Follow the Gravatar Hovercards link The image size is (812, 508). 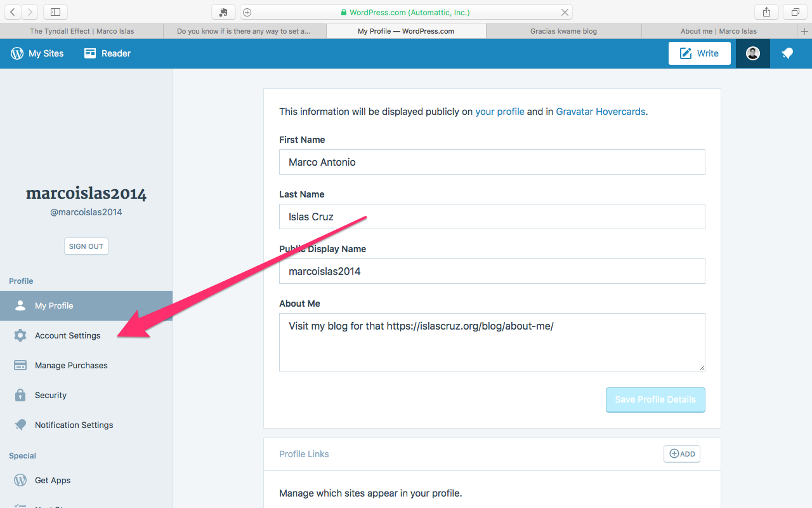[601, 111]
